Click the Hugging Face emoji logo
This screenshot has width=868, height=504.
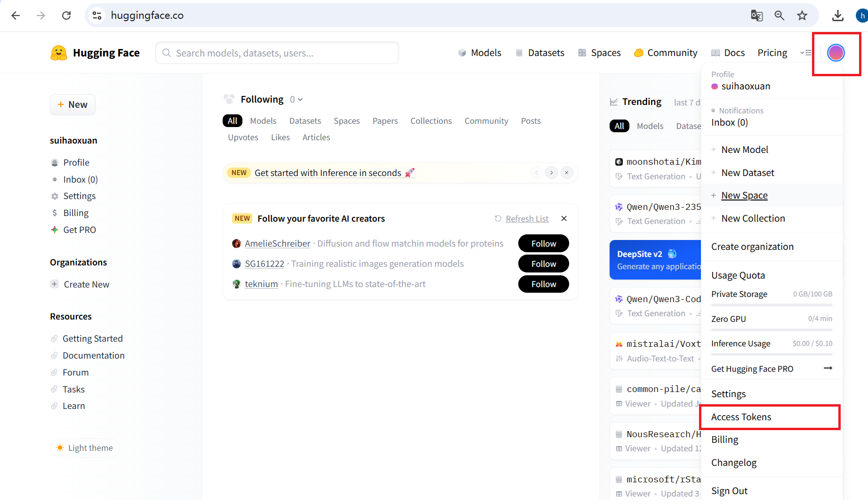pos(59,53)
